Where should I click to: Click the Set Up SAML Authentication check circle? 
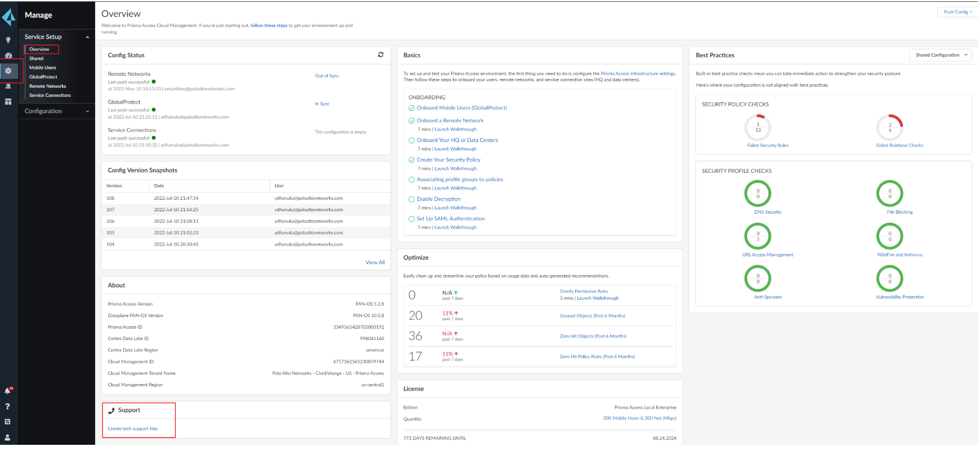(411, 219)
